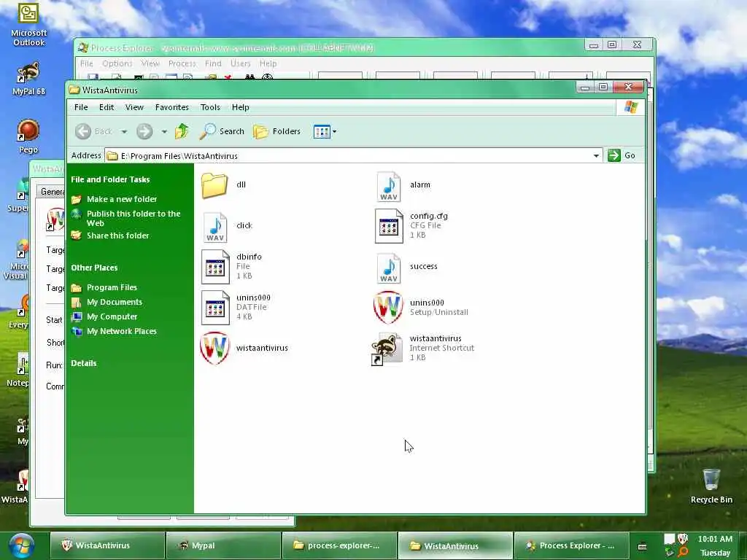Go to Program Files in Other Places
Screen dimensions: 747x560
coord(112,287)
